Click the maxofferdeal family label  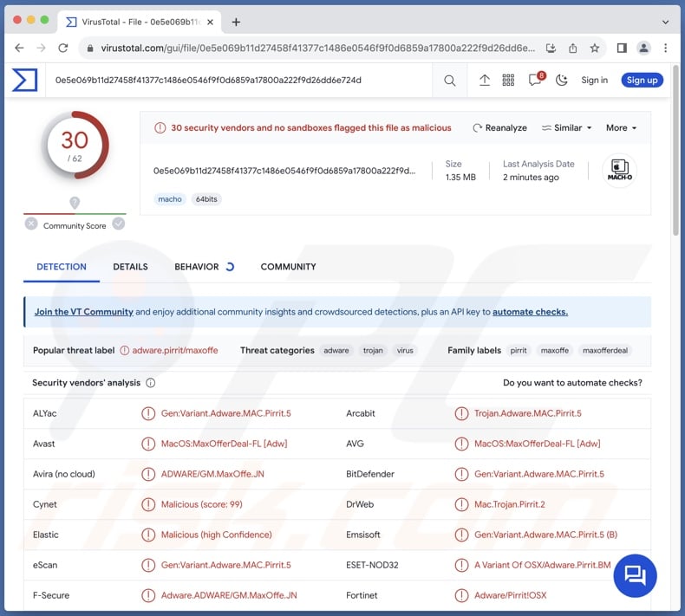click(x=605, y=351)
